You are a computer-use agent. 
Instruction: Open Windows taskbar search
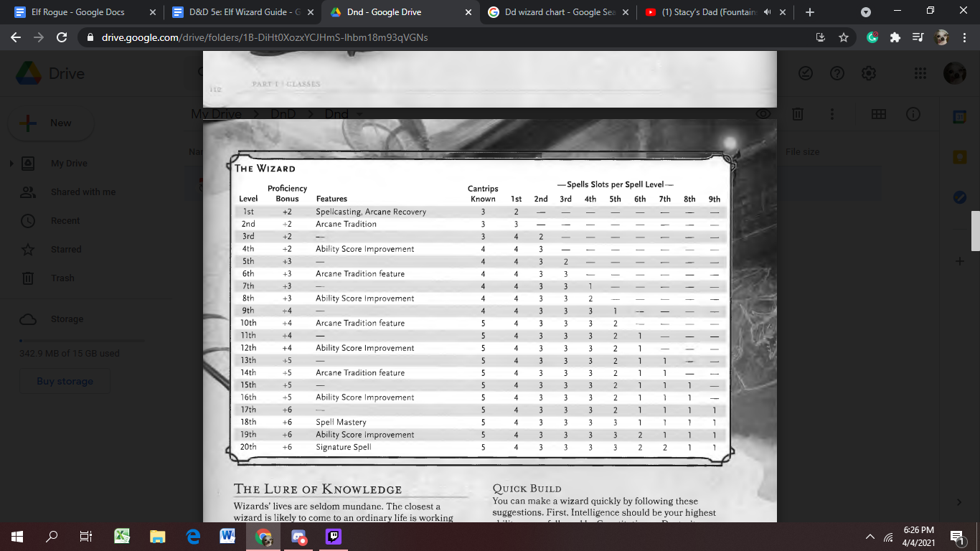coord(52,536)
